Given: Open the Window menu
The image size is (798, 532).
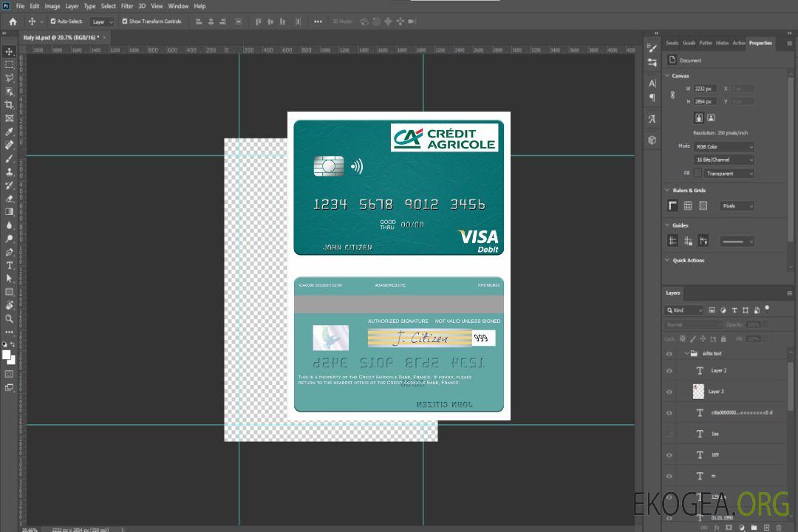Looking at the screenshot, I should (x=178, y=6).
